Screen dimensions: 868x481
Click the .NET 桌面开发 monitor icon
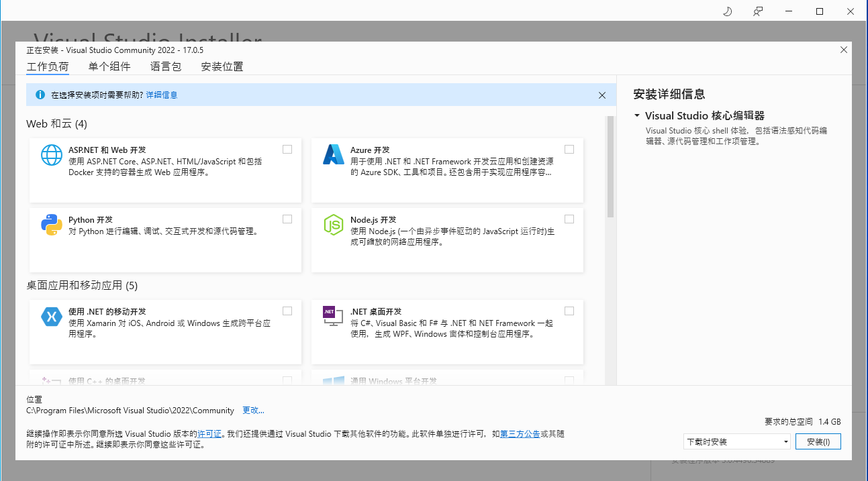pyautogui.click(x=334, y=317)
